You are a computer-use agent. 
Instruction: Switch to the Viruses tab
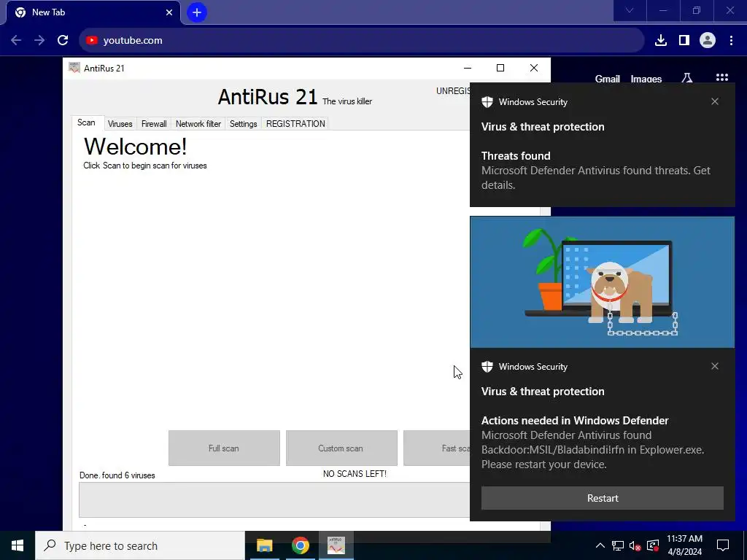(x=120, y=124)
